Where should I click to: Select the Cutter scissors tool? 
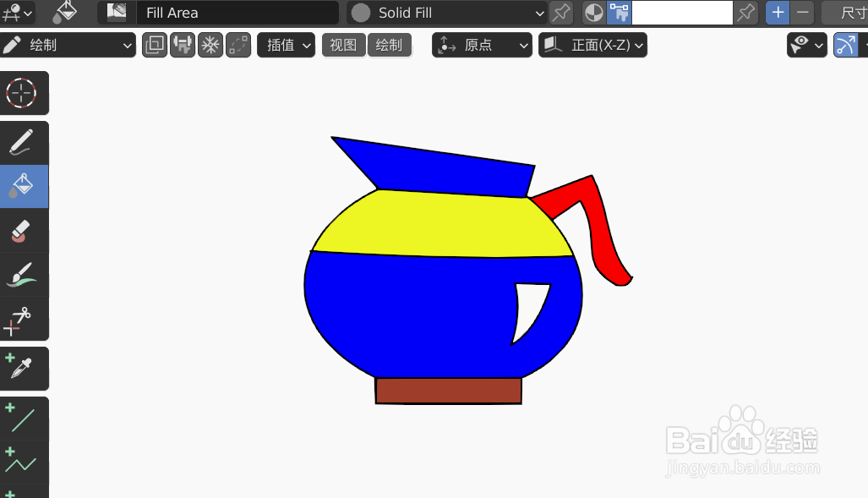[22, 319]
